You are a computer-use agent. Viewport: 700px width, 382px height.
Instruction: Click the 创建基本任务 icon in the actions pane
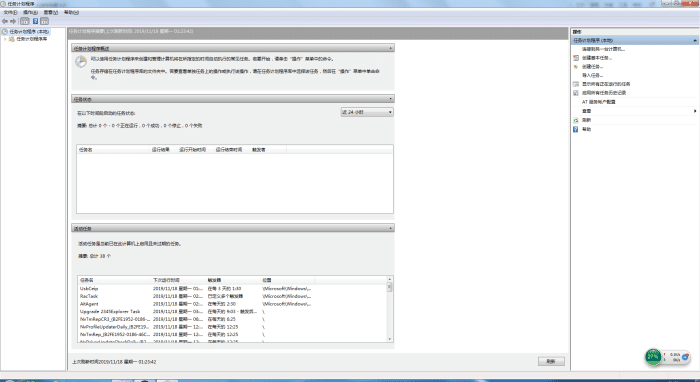pyautogui.click(x=576, y=58)
